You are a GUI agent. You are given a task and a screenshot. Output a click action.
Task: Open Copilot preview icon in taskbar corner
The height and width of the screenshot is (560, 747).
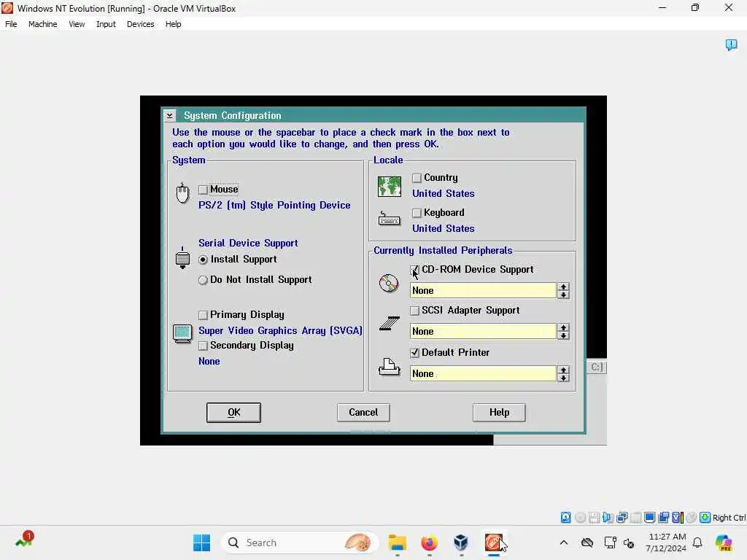724,542
